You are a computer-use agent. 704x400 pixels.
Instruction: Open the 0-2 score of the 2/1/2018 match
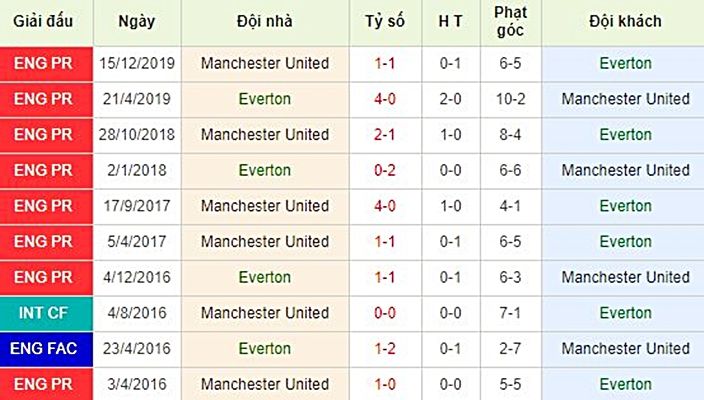pyautogui.click(x=385, y=170)
